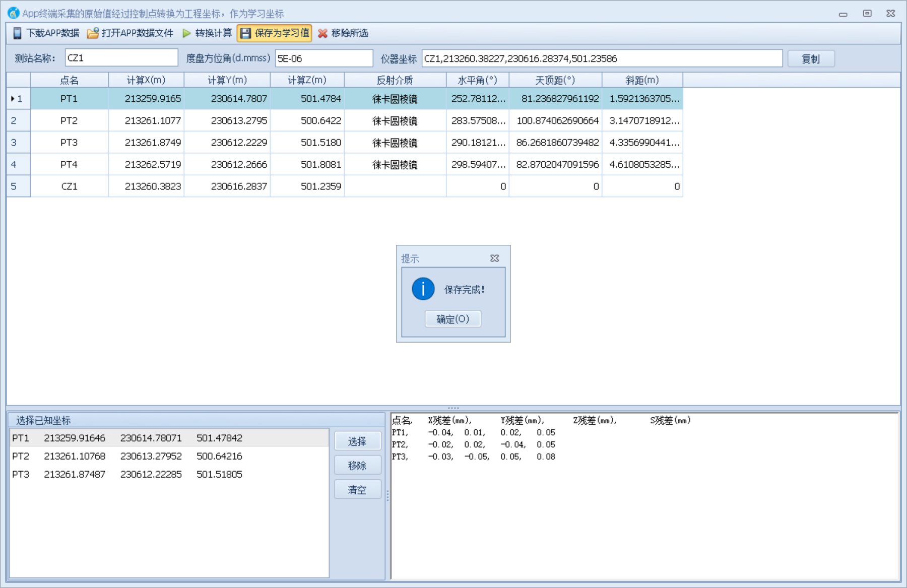Click the PT3 point name cell
This screenshot has height=588, width=907.
[70, 143]
